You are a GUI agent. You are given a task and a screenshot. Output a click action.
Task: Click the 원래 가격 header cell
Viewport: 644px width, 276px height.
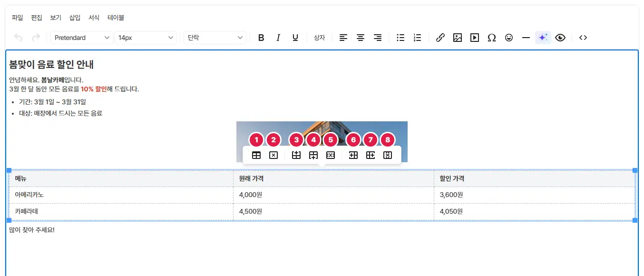coord(333,178)
